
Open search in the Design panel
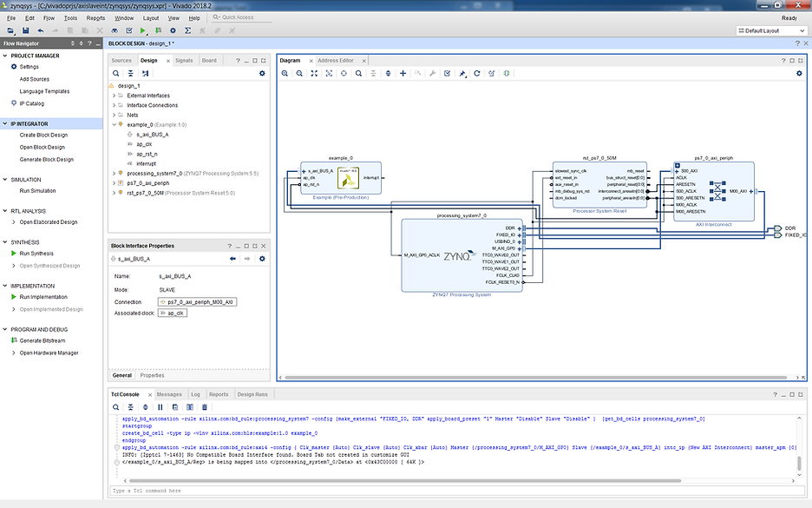click(x=115, y=72)
